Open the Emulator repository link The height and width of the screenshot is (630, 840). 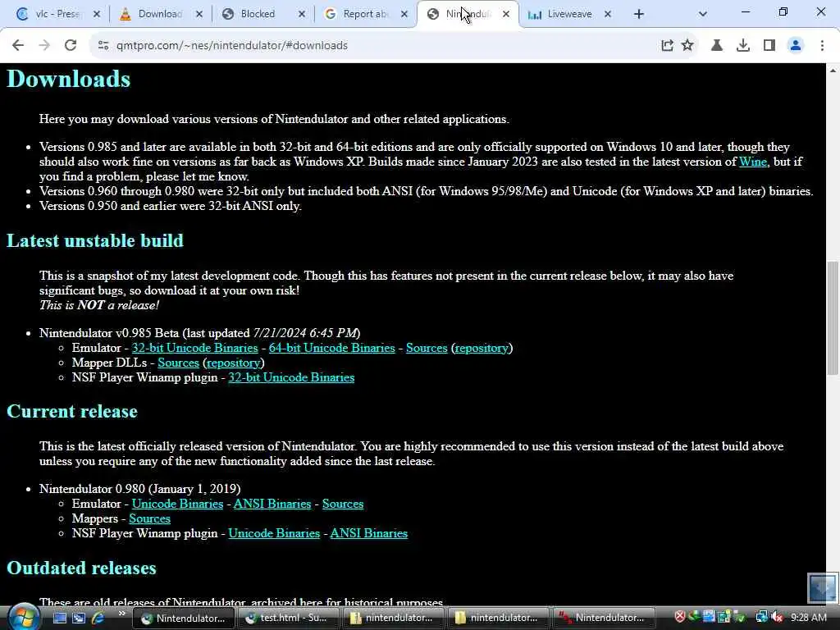click(482, 348)
